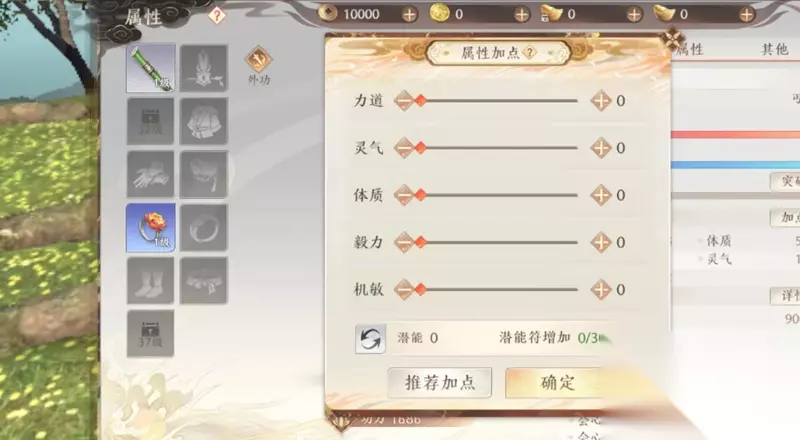This screenshot has width=800, height=440.
Task: Increase 力道 with the plus button
Action: click(601, 101)
